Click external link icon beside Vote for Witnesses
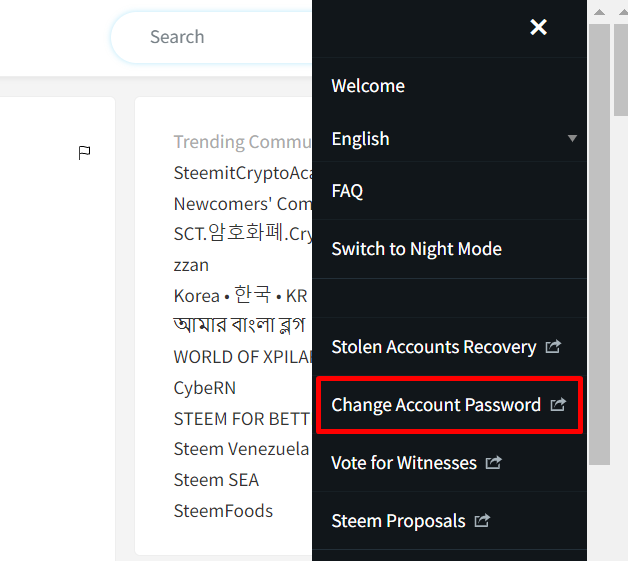The height and width of the screenshot is (561, 628). 493,463
